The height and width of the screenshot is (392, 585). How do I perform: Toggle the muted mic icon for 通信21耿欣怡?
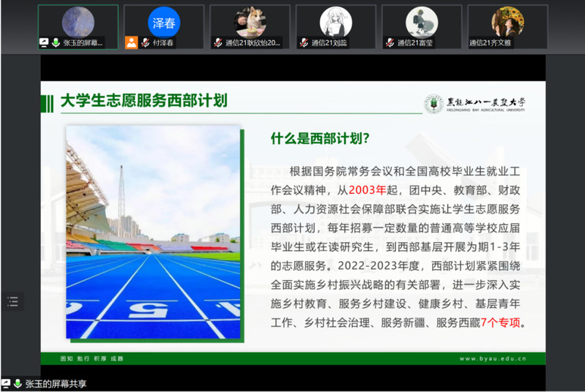217,43
